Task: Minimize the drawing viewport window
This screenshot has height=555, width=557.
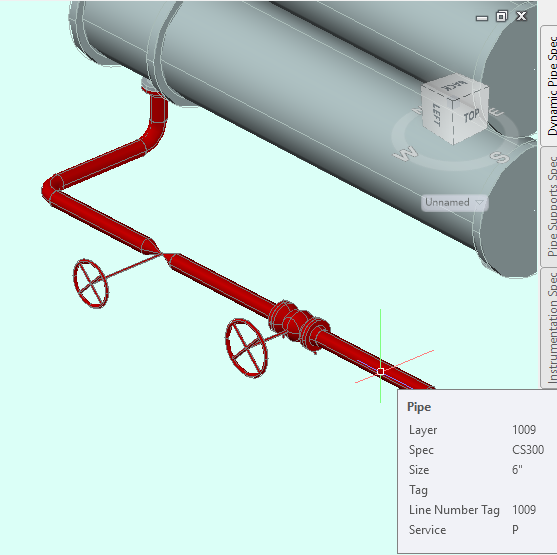Action: tap(482, 18)
